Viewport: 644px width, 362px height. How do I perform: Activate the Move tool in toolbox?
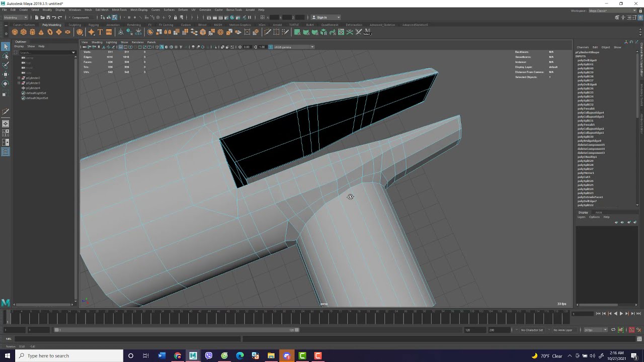(6, 74)
